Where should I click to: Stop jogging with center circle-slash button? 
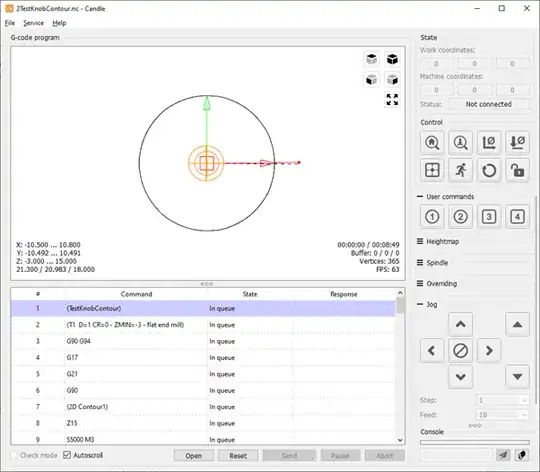460,350
